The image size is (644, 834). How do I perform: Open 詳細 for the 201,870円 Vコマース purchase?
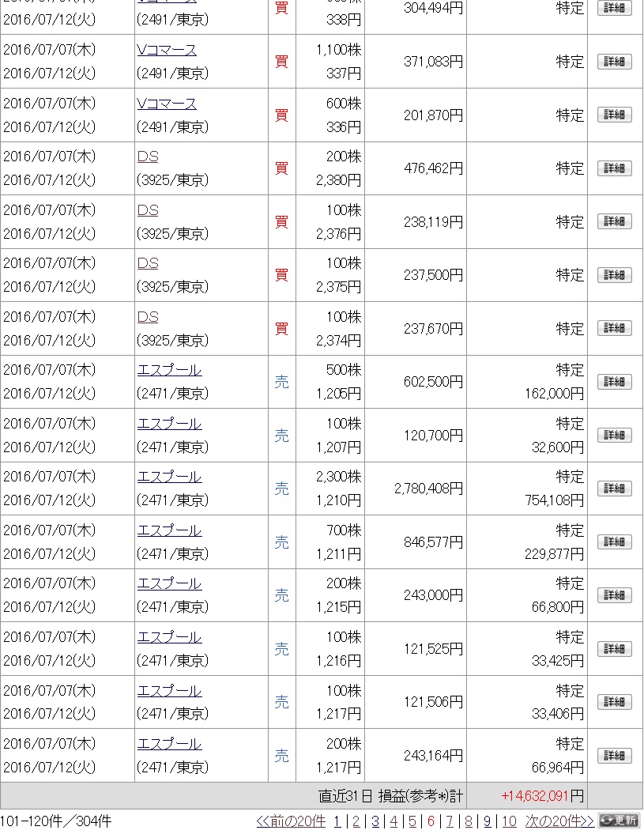coord(614,115)
